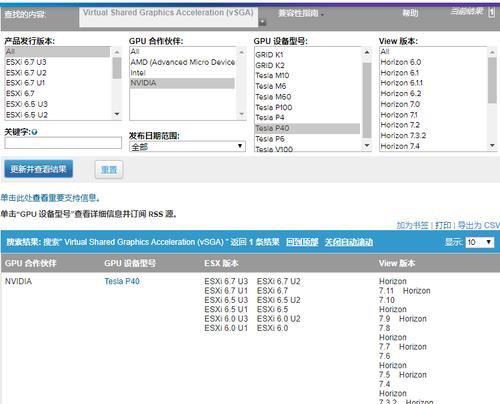Select Tesla P40 in device model list
Screen dimensions: 500x404
point(307,128)
